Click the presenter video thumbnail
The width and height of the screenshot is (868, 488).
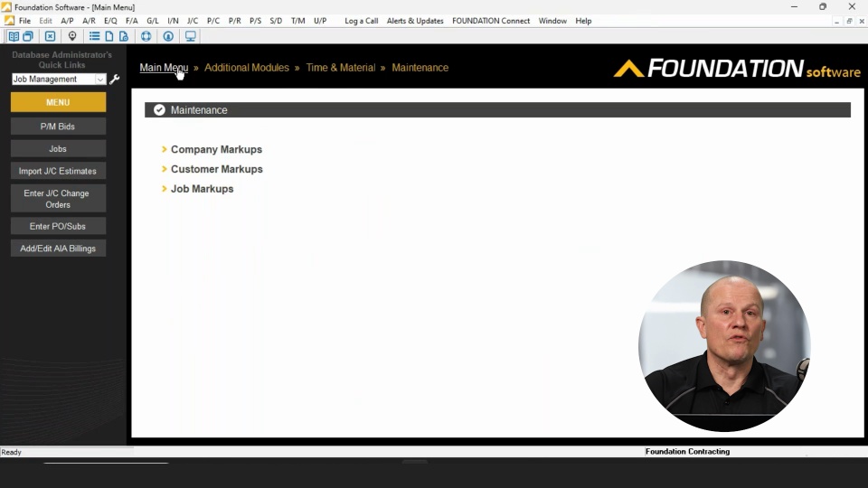tap(724, 346)
